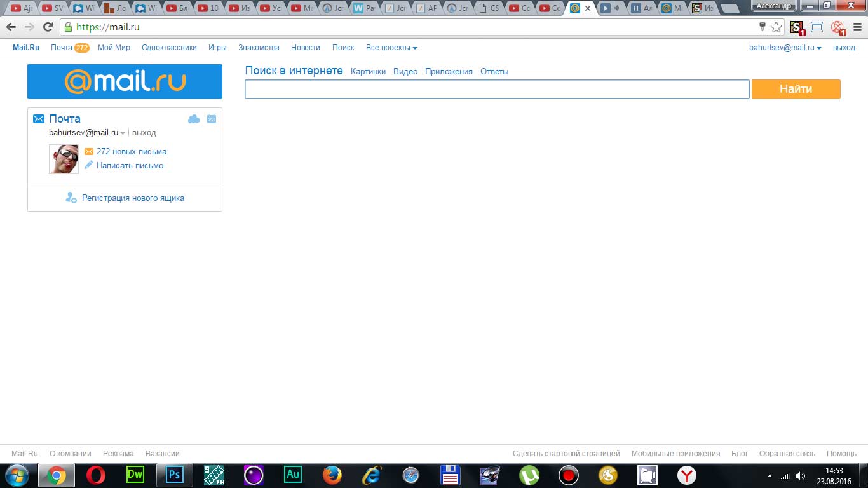Open the cloud storage icon in Почта widget
Screen dimensions: 868x488
194,119
